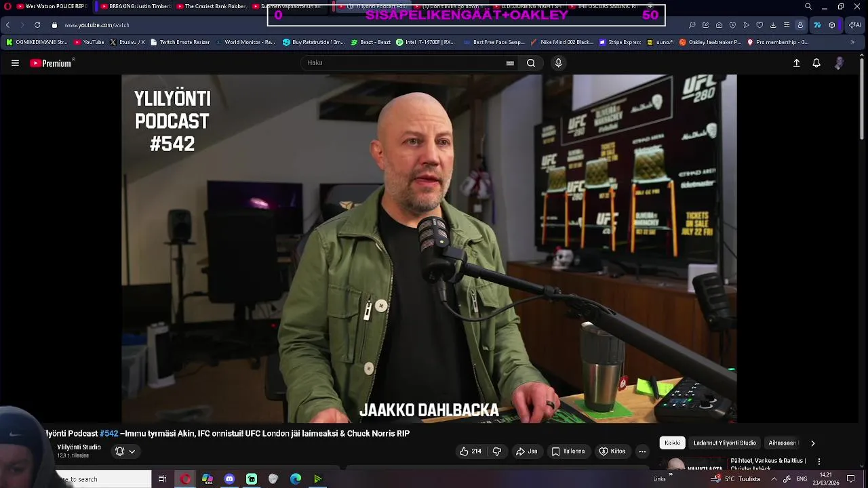868x488 pixels.
Task: Expand the subscription notification bell dropdown
Action: (125, 451)
